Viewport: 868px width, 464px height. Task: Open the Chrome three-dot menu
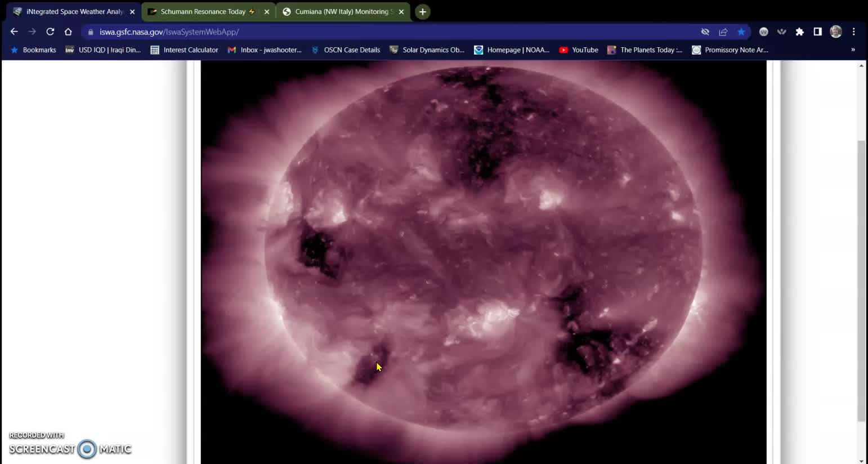(854, 32)
